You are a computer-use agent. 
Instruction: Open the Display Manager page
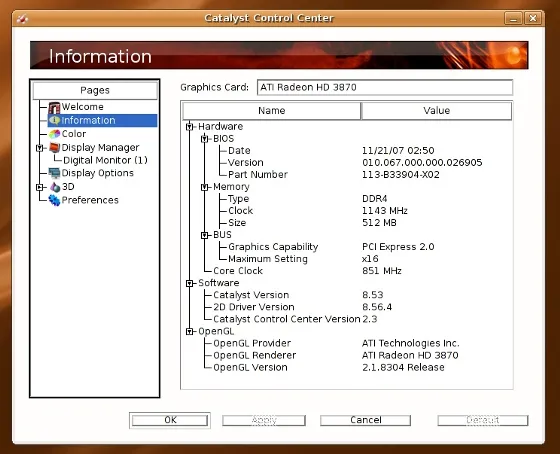pos(100,148)
